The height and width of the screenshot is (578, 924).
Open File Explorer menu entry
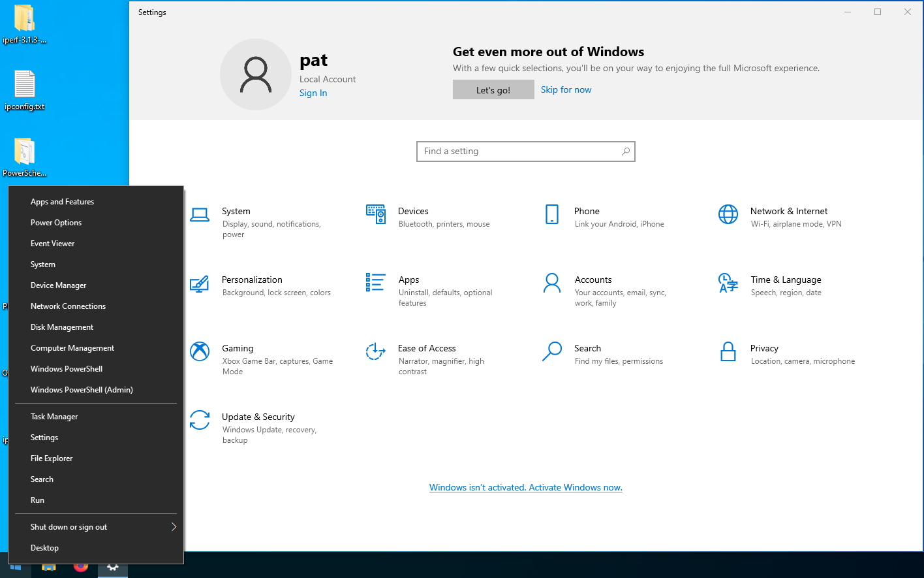click(96, 458)
